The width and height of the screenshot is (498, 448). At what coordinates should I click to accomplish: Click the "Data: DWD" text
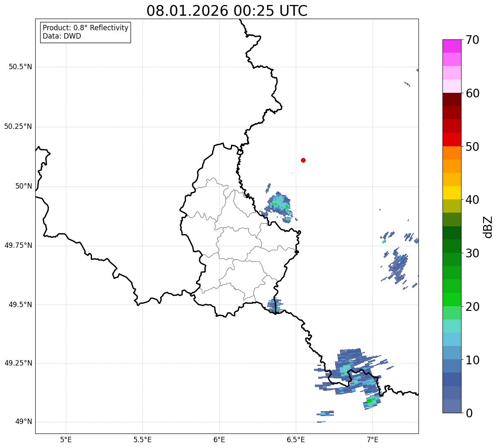pyautogui.click(x=62, y=36)
